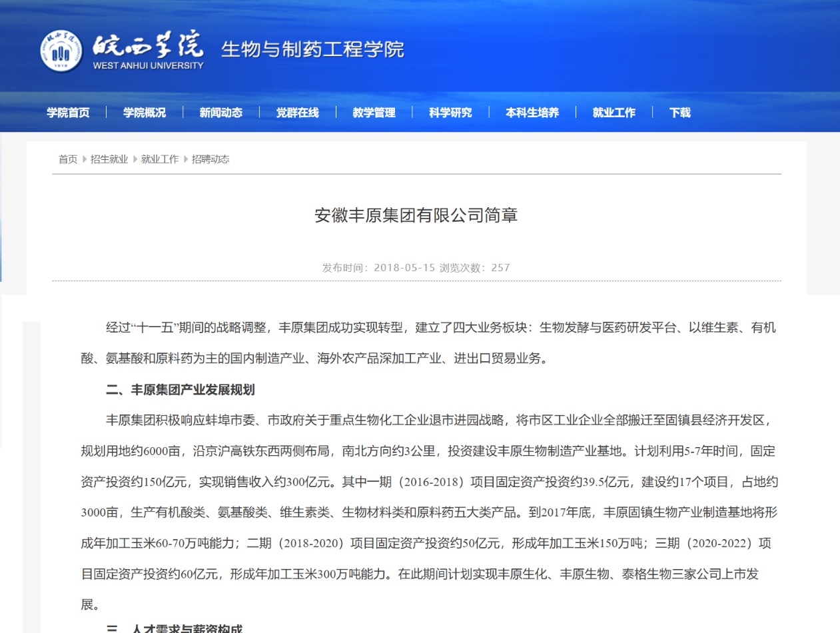Click the 就业工作 breadcrumb link

(x=160, y=159)
